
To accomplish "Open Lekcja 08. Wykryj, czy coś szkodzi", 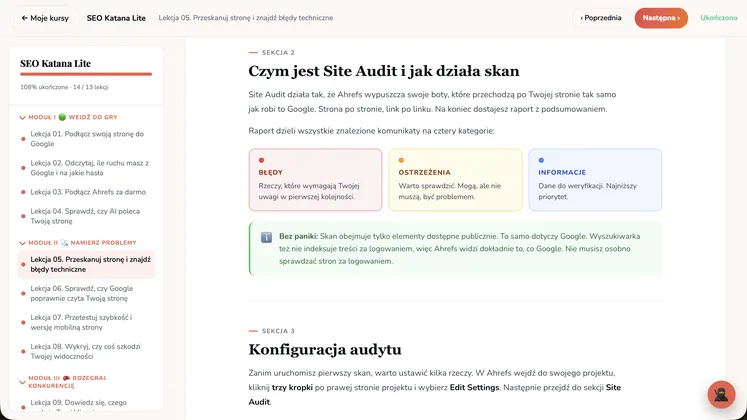I will pos(87,351).
